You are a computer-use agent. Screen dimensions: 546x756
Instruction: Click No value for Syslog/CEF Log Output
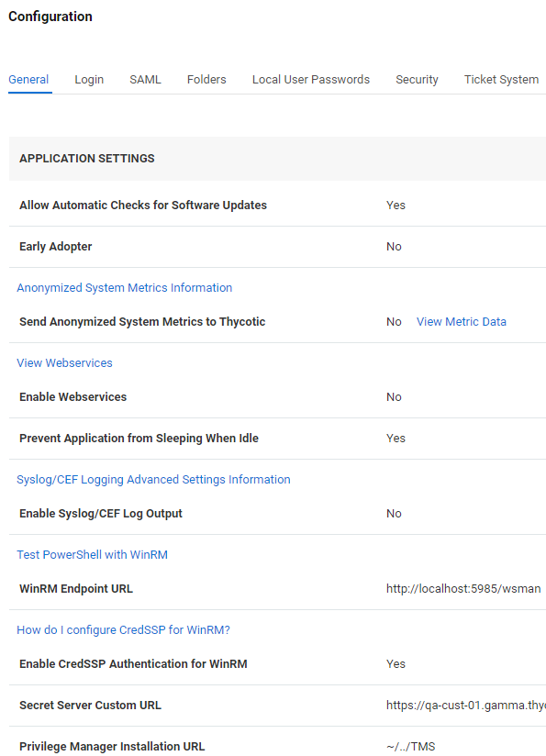pos(394,514)
